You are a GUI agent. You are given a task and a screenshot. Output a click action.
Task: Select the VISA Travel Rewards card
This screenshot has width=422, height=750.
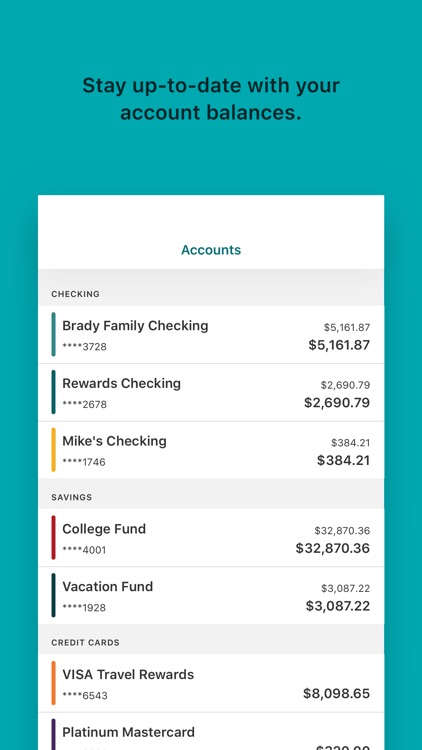(211, 683)
